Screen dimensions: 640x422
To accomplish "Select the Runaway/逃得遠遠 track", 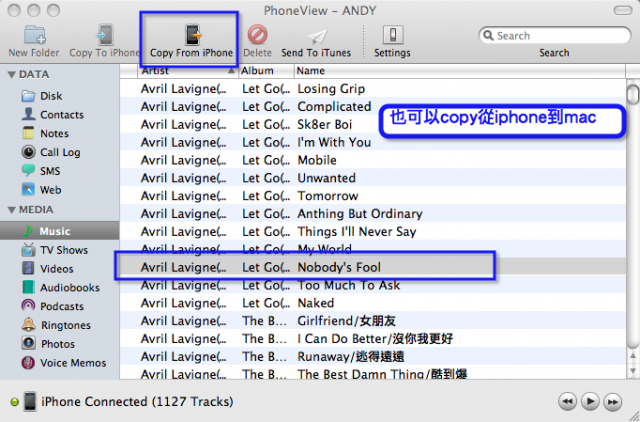I will [373, 356].
